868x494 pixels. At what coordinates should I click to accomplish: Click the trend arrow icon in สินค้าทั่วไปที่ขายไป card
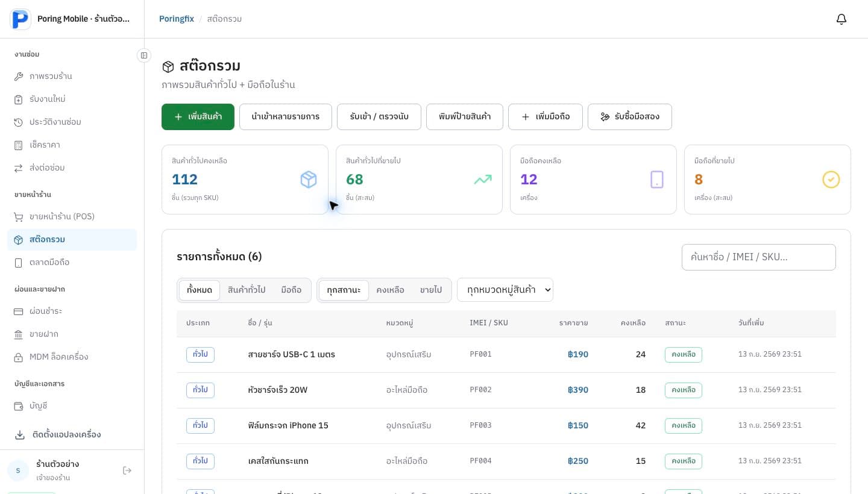483,180
